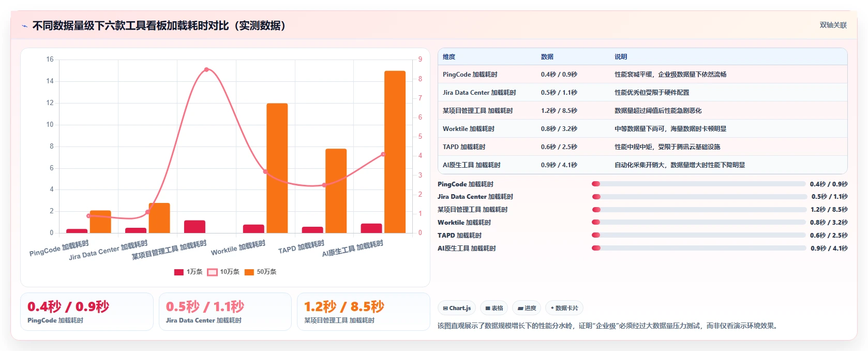Click the PingCode 加载耗时 x-axis label

59,248
